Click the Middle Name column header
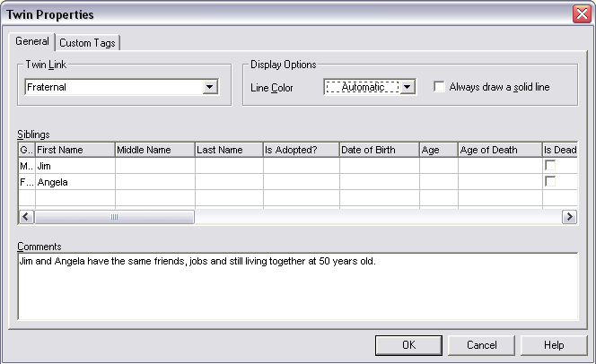 (x=155, y=150)
